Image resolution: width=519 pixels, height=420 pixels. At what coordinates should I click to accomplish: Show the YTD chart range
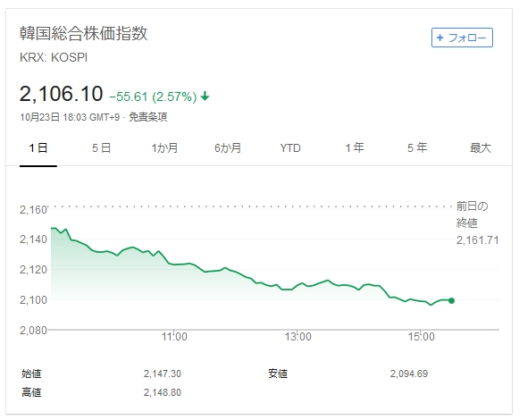(290, 147)
